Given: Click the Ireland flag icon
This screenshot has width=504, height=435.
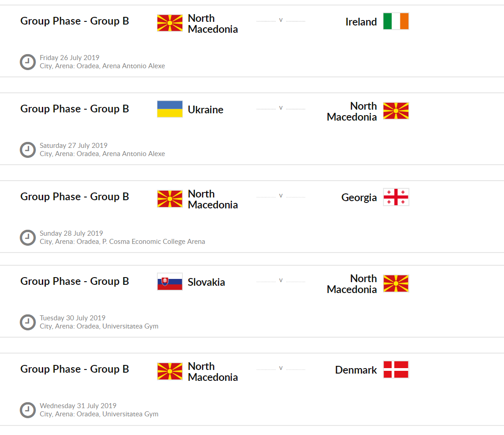Looking at the screenshot, I should coord(396,21).
